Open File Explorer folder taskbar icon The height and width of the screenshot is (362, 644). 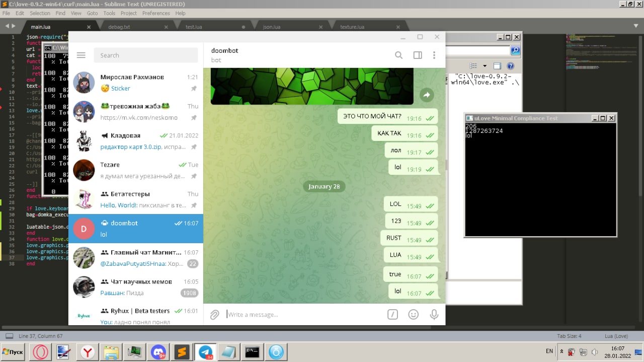(111, 352)
